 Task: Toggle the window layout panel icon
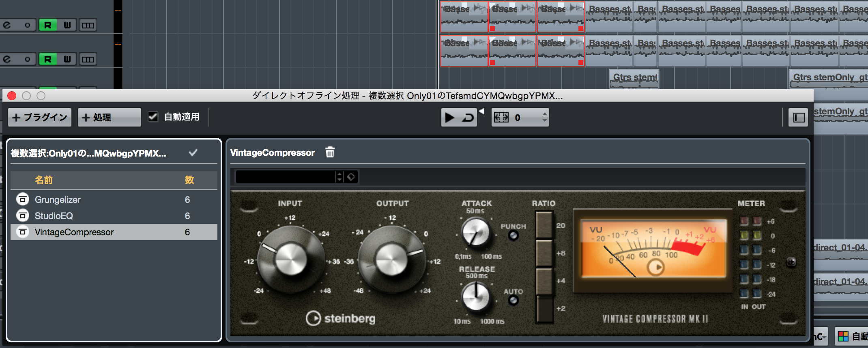[799, 118]
